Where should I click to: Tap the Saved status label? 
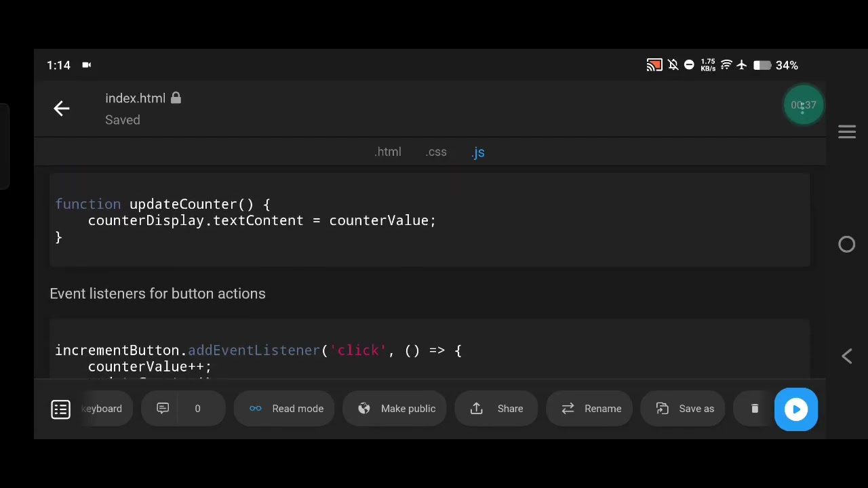coord(123,120)
